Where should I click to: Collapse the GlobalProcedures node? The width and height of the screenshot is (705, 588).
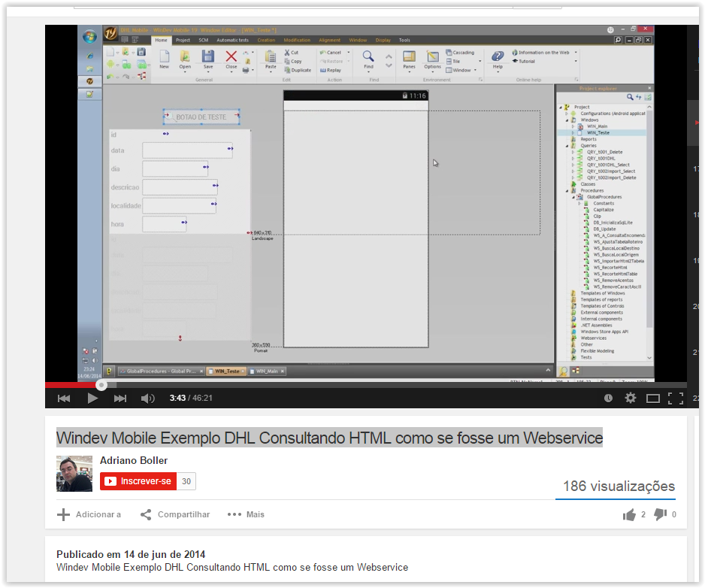[573, 197]
